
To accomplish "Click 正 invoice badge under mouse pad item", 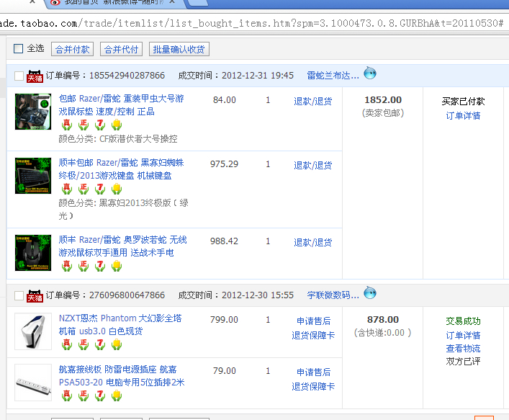I will click(84, 125).
